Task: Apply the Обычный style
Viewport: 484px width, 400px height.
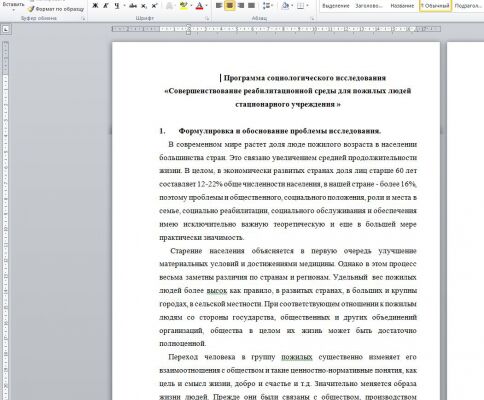Action: [x=435, y=6]
